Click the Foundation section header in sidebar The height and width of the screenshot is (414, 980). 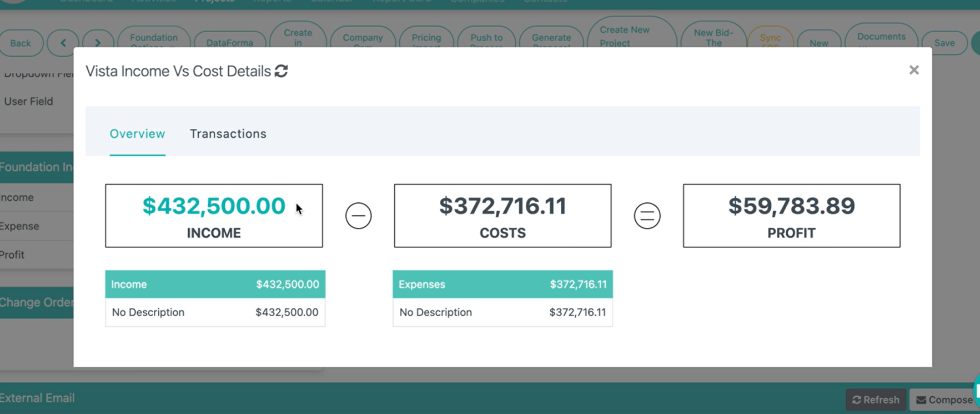pos(37,167)
